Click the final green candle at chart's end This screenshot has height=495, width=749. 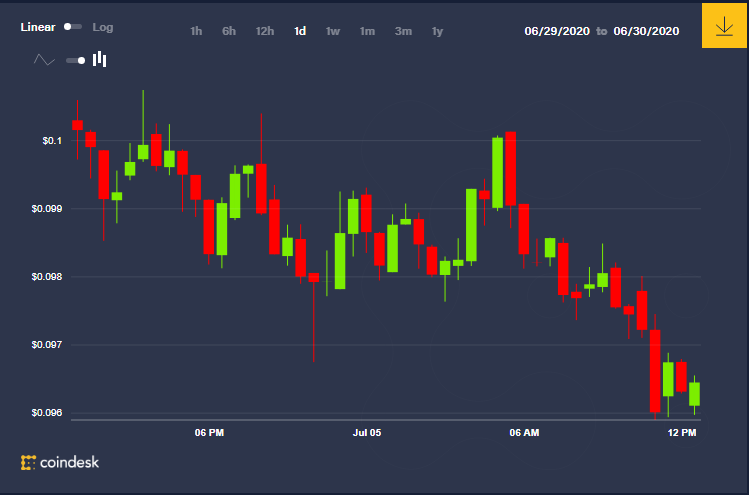click(695, 394)
